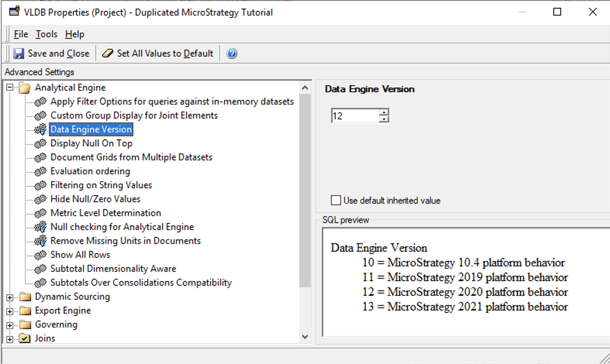Collapse the Analytical Engine tree node
Screen dimensions: 610x364
coord(10,88)
